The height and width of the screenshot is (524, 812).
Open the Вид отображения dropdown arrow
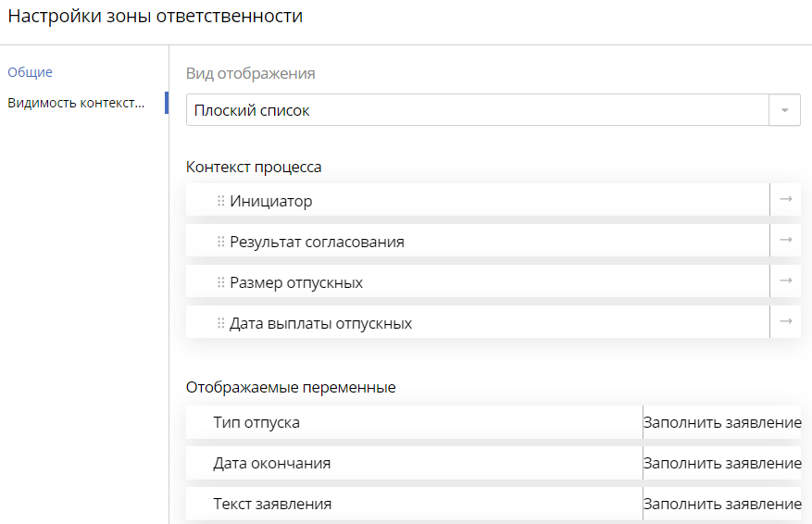point(785,110)
